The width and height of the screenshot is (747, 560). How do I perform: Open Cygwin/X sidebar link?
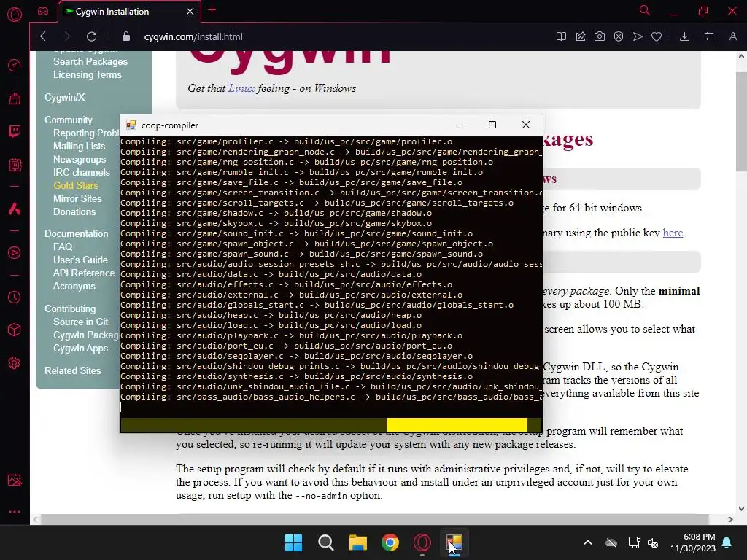64,97
